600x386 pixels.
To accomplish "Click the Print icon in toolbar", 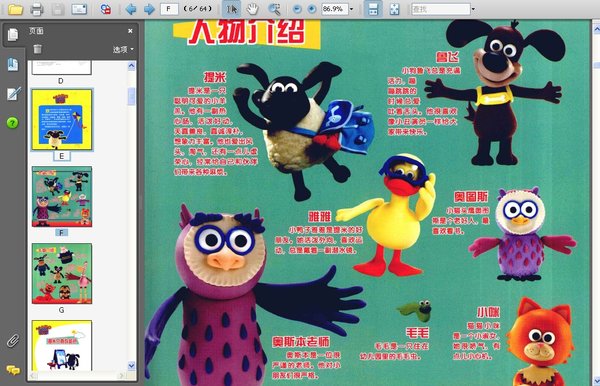I will (x=37, y=9).
